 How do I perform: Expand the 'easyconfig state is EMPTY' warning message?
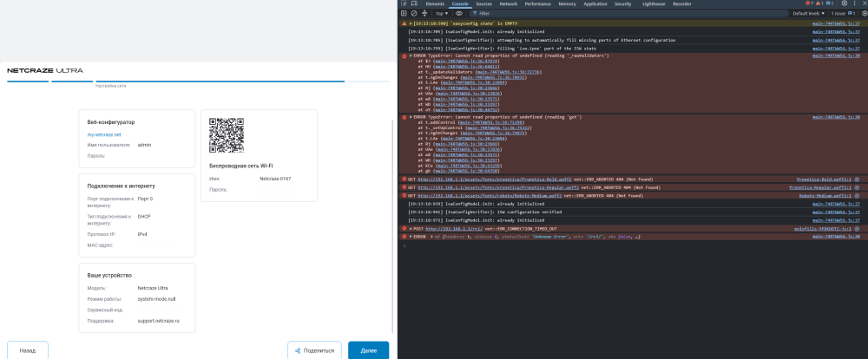tap(411, 23)
